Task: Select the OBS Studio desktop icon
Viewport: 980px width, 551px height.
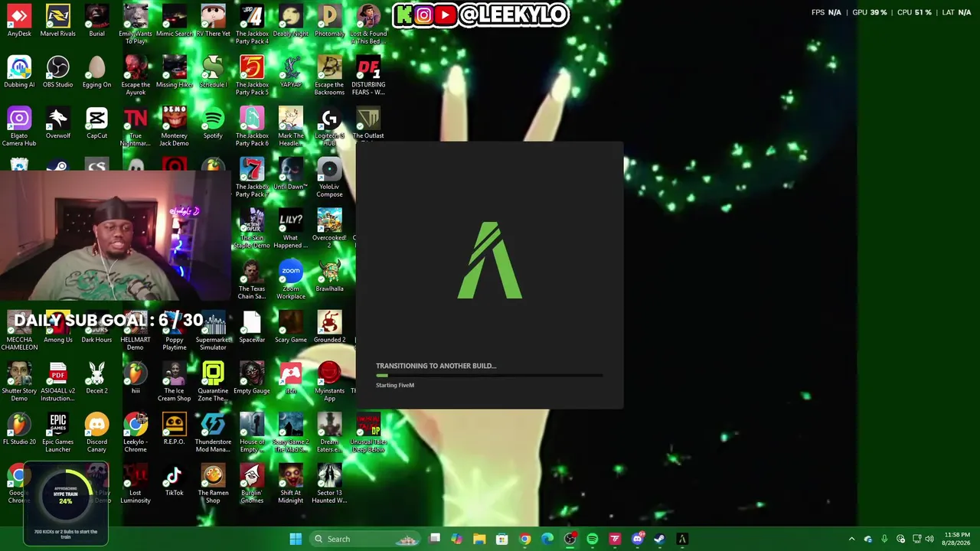Action: coord(58,72)
